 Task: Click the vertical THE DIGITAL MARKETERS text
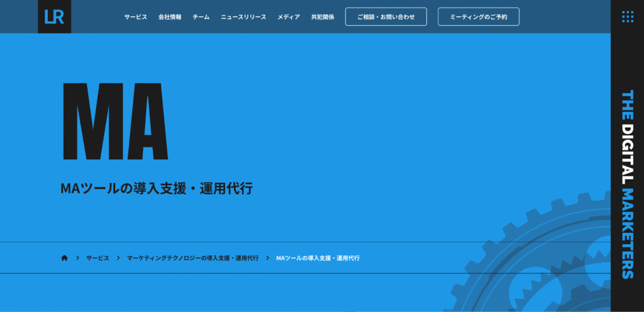[627, 184]
